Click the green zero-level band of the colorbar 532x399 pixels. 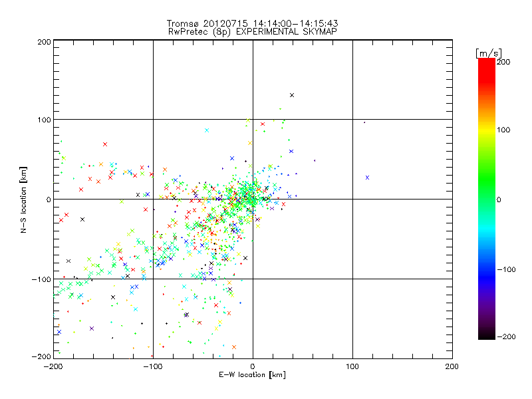[x=487, y=199]
